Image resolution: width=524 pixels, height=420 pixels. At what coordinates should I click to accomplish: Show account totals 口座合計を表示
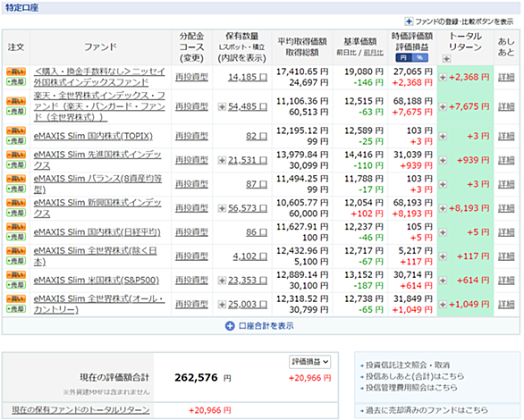[x=259, y=326]
